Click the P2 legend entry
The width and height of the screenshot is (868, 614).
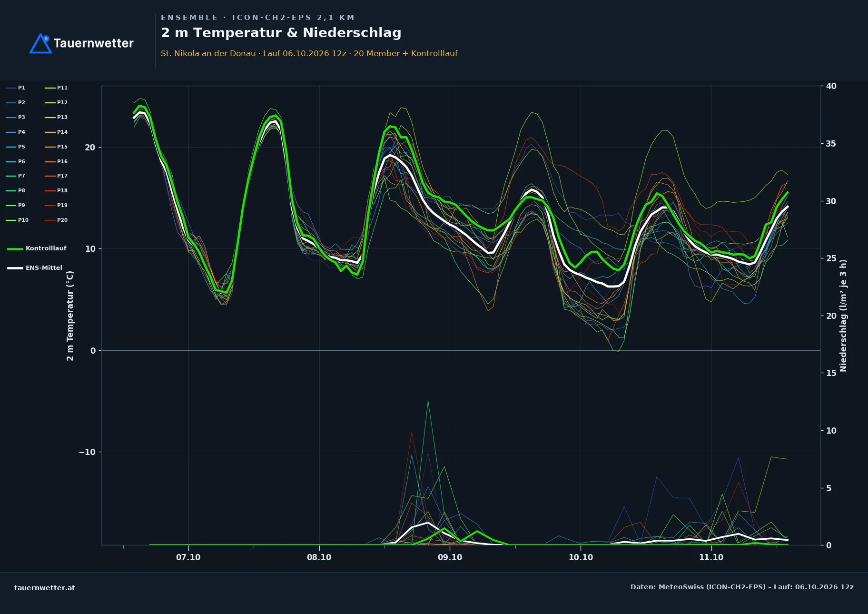15,102
